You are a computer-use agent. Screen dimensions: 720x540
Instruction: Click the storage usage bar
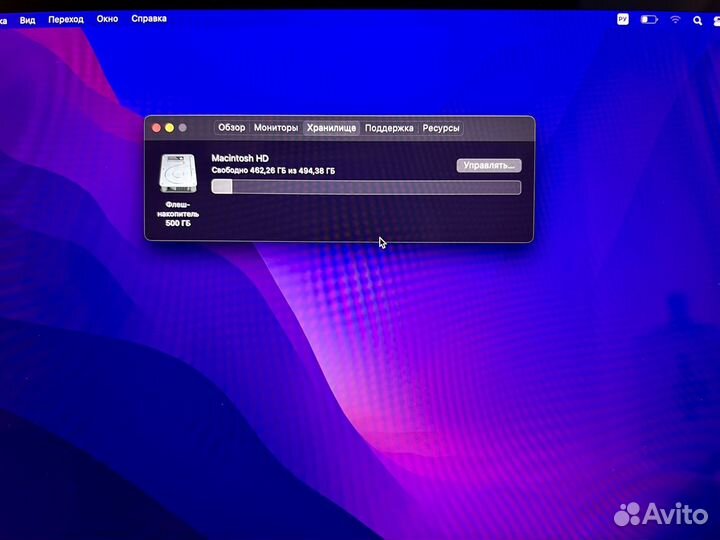(366, 187)
